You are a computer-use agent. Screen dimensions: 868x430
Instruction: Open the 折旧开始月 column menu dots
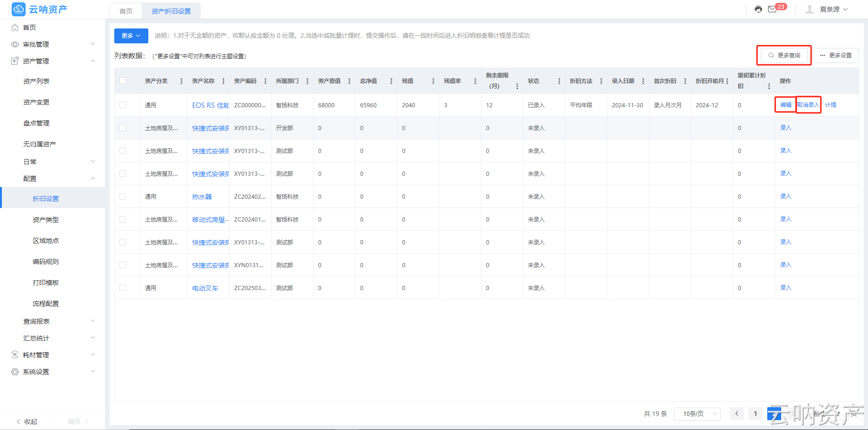(x=727, y=81)
